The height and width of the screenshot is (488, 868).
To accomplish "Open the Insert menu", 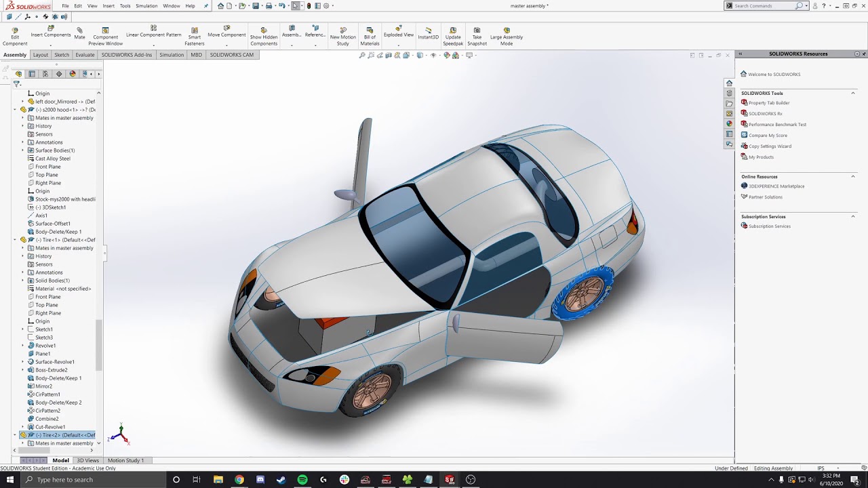I will tap(108, 6).
